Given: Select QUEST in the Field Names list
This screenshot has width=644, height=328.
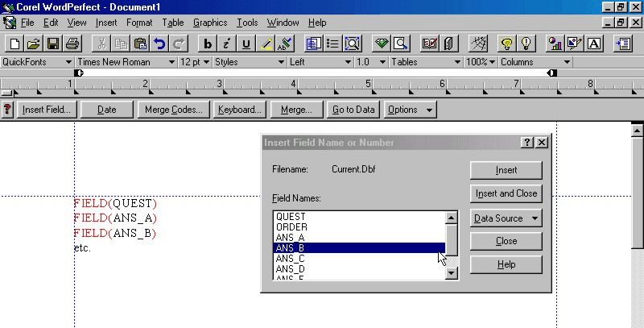Looking at the screenshot, I should 359,217.
